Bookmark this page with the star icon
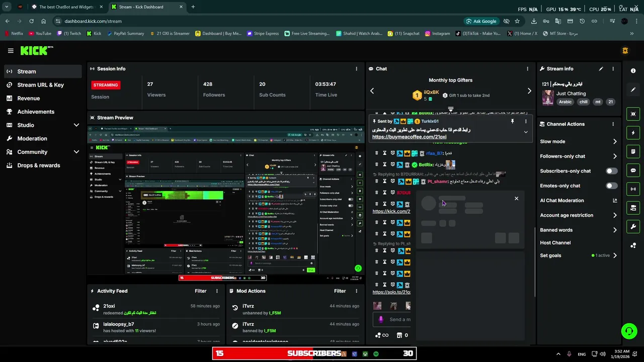 tap(517, 21)
